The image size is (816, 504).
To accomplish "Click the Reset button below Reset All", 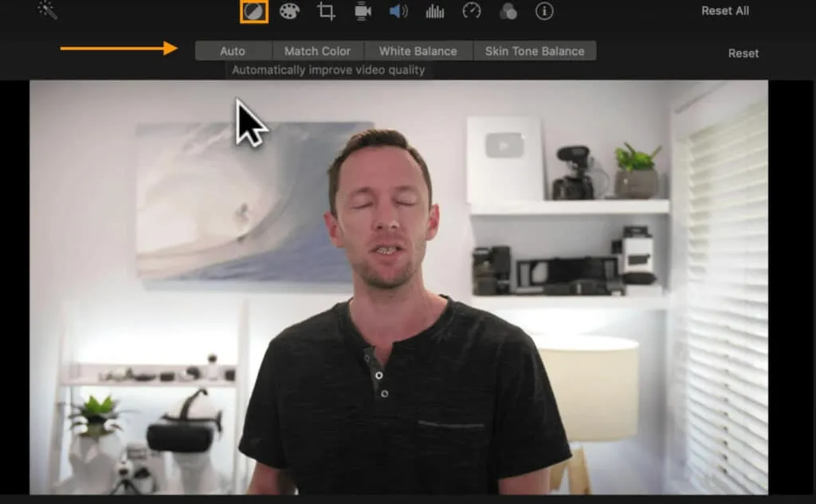I will (743, 53).
